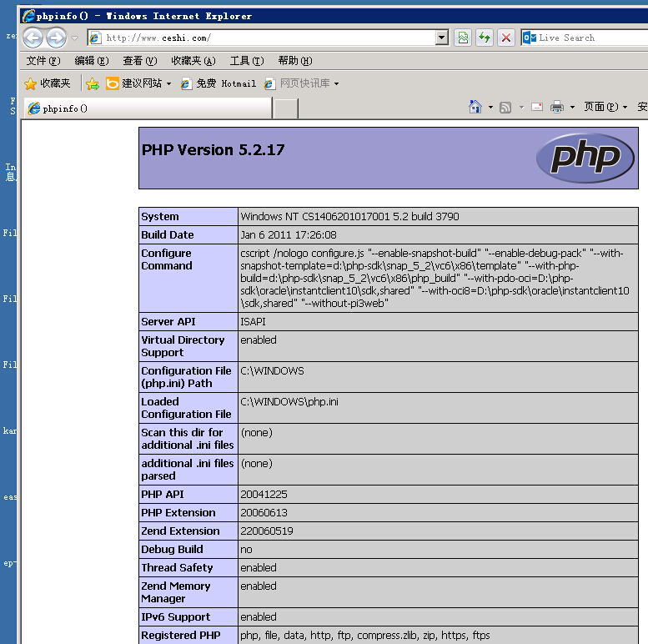The height and width of the screenshot is (644, 648).
Task: Open the Favorites star button (收藏夹)
Action: tap(48, 83)
